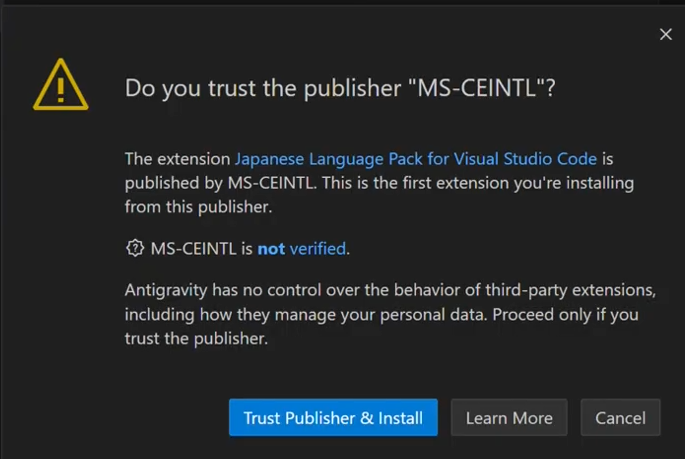Click the "Do you trust the publisher" heading
This screenshot has height=459, width=685.
(x=265, y=88)
